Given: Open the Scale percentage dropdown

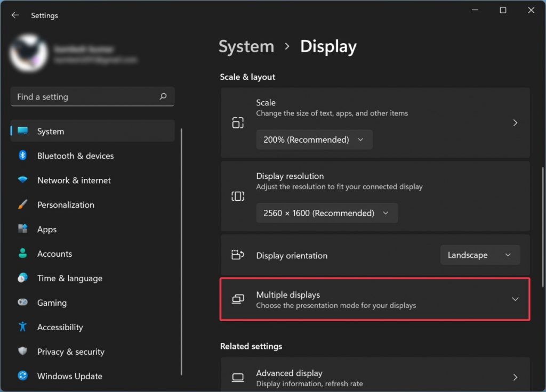Looking at the screenshot, I should 314,140.
